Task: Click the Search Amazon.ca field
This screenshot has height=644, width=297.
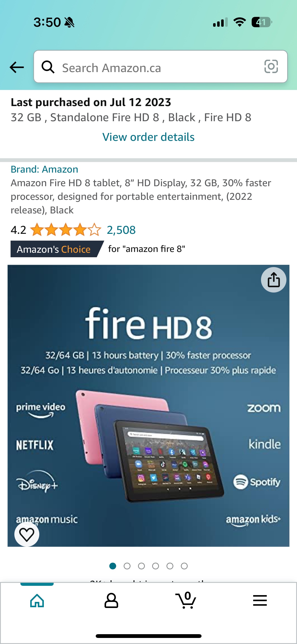Action: (x=161, y=67)
